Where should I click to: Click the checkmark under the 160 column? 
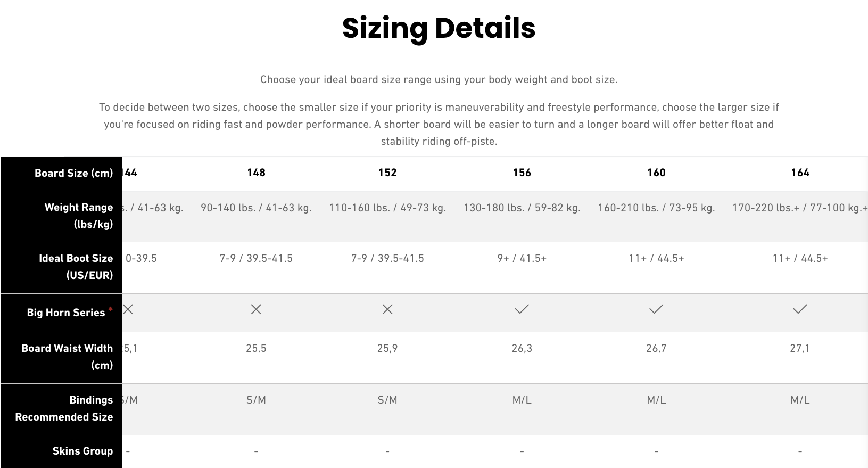(656, 309)
